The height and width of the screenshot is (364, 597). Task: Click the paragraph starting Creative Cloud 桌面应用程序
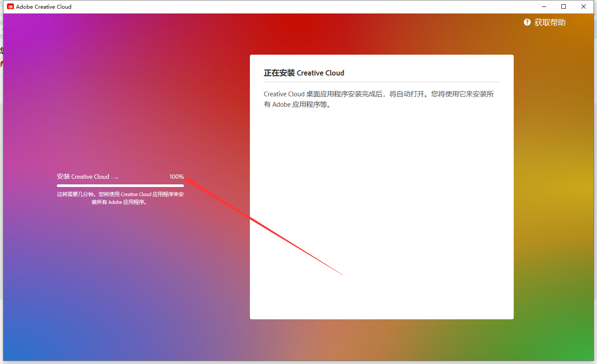(379, 99)
